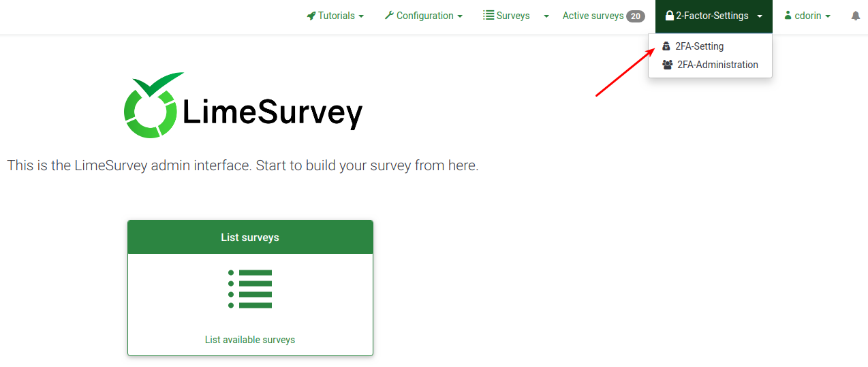Open notifications with the bell icon
Image resolution: width=868 pixels, height=367 pixels.
[x=856, y=16]
